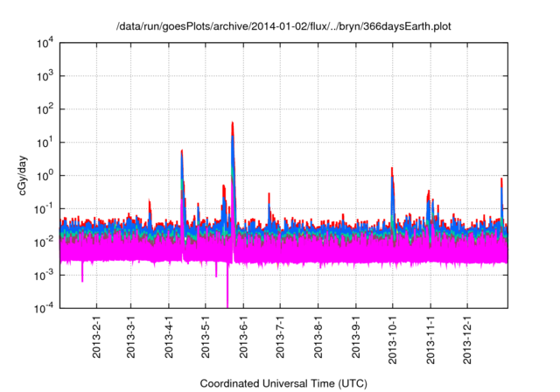Select the 2013-3-1 date tick label
Viewport: 560px width, 392px height.
(x=131, y=337)
